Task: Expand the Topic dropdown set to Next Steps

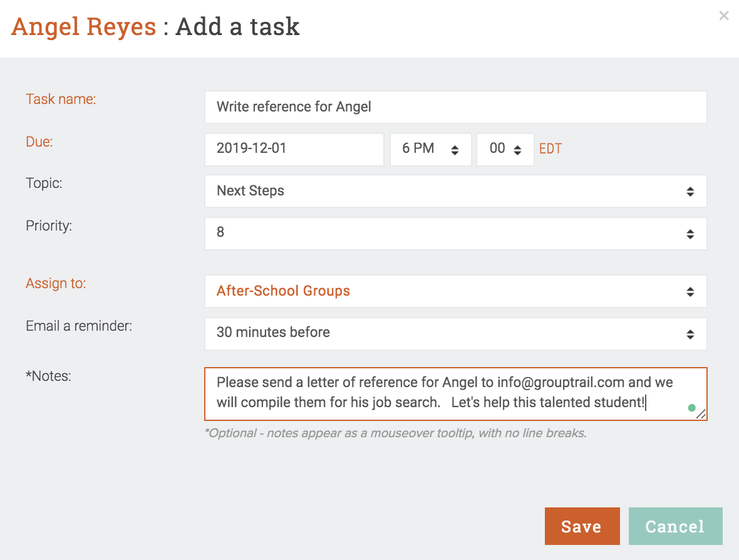Action: coord(455,191)
